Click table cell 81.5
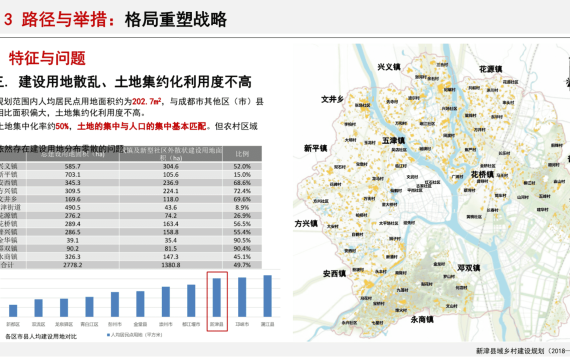The image size is (570, 360). (170, 249)
